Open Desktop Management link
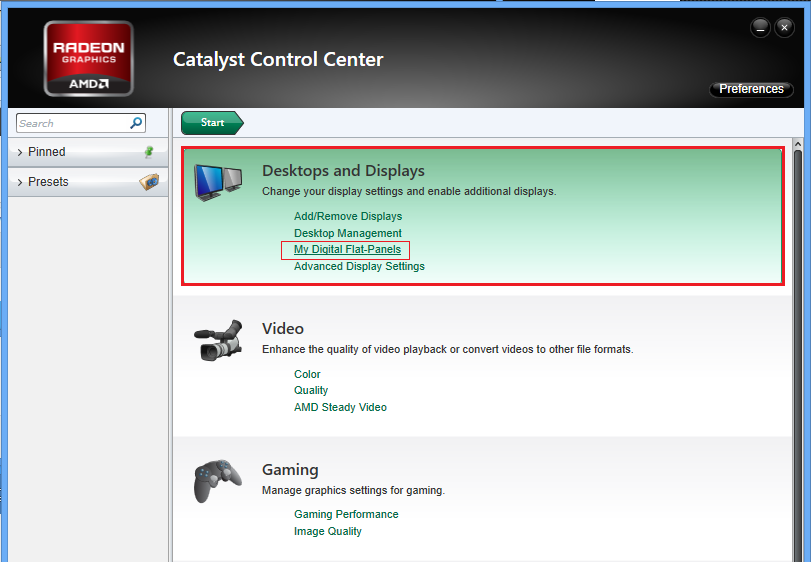This screenshot has height=562, width=811. (x=348, y=233)
